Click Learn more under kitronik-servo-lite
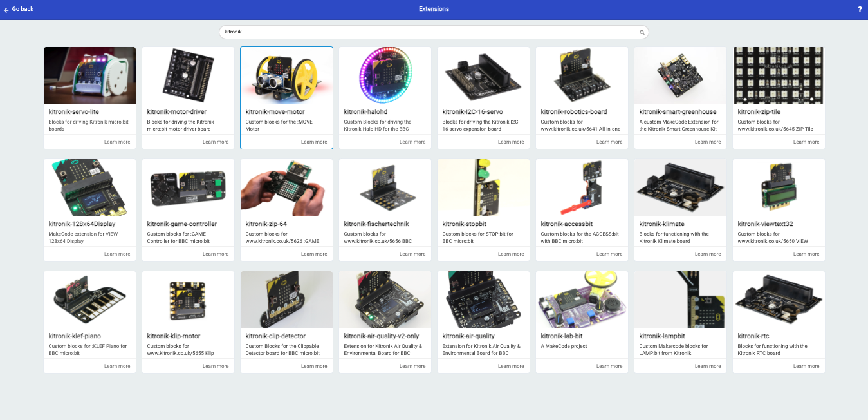868x420 pixels. point(117,142)
